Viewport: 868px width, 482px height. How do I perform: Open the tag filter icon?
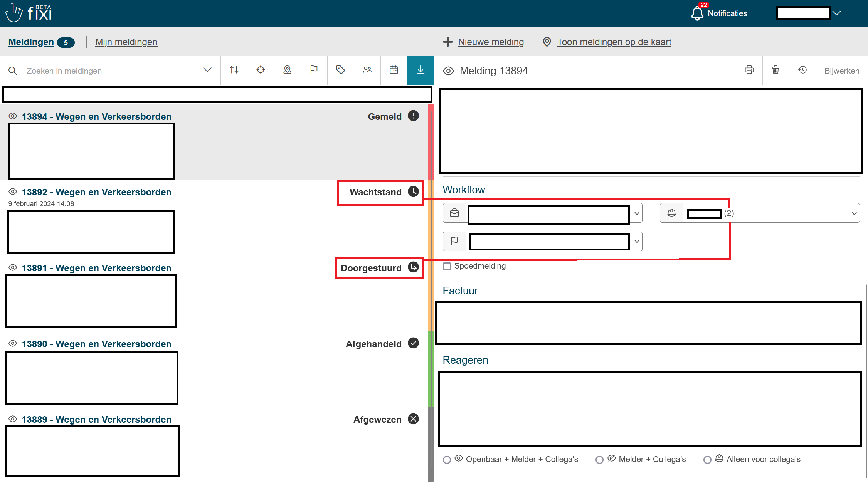coord(340,71)
